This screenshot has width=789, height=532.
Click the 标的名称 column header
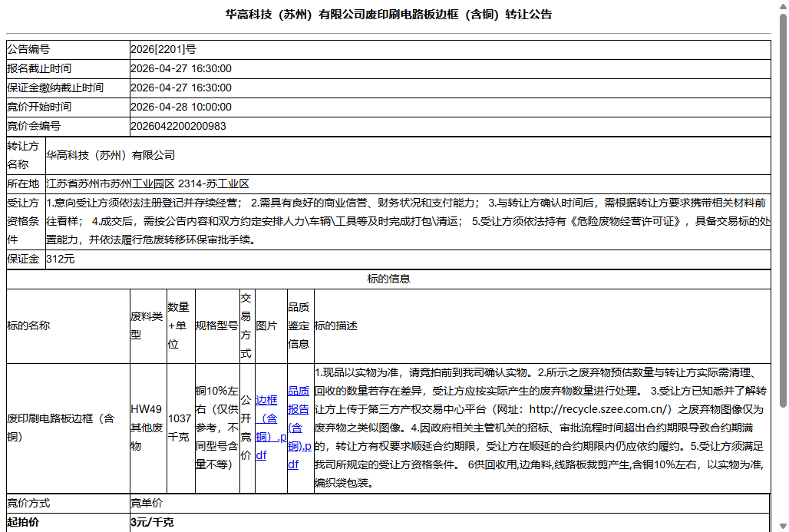coord(68,326)
